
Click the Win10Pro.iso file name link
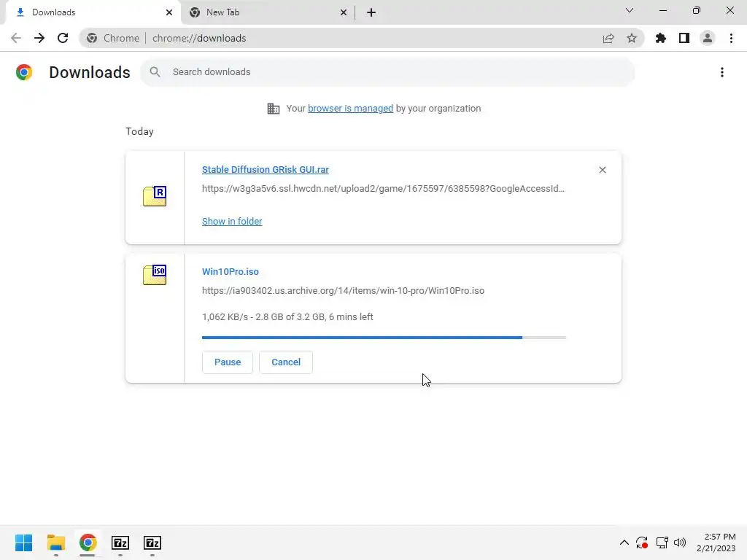pyautogui.click(x=230, y=271)
